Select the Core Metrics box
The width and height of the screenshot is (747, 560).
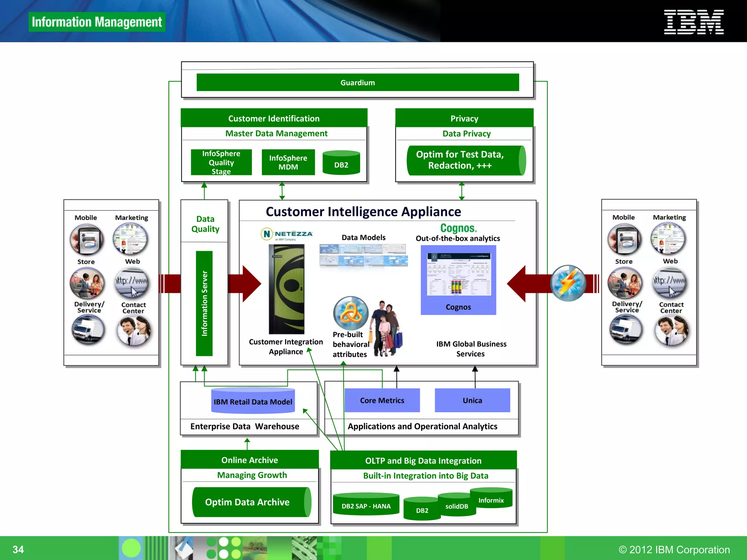pyautogui.click(x=382, y=400)
